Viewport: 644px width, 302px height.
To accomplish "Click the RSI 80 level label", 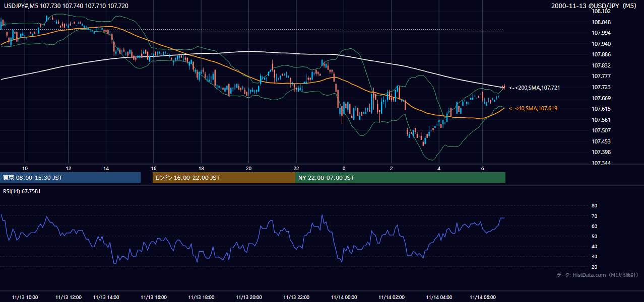I will (594, 206).
